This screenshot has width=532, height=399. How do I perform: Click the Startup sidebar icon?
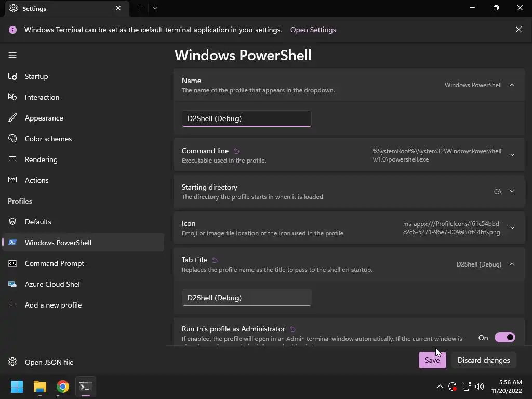click(12, 76)
